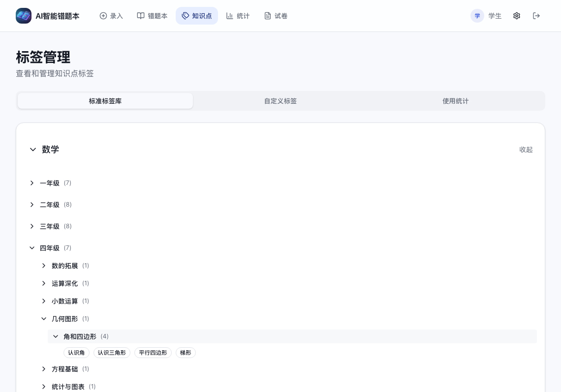Click the 数学 subject heading
The width and height of the screenshot is (561, 392).
coord(51,150)
